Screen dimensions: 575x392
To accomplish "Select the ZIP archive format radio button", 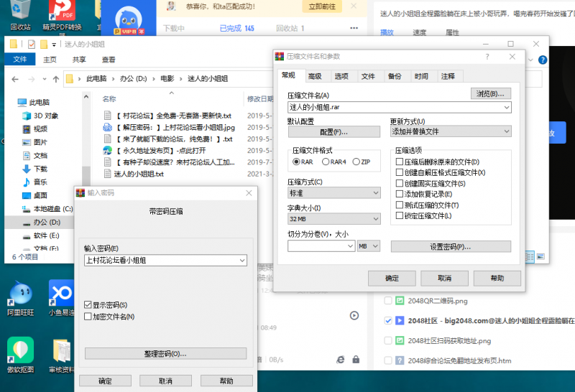I will click(x=356, y=162).
